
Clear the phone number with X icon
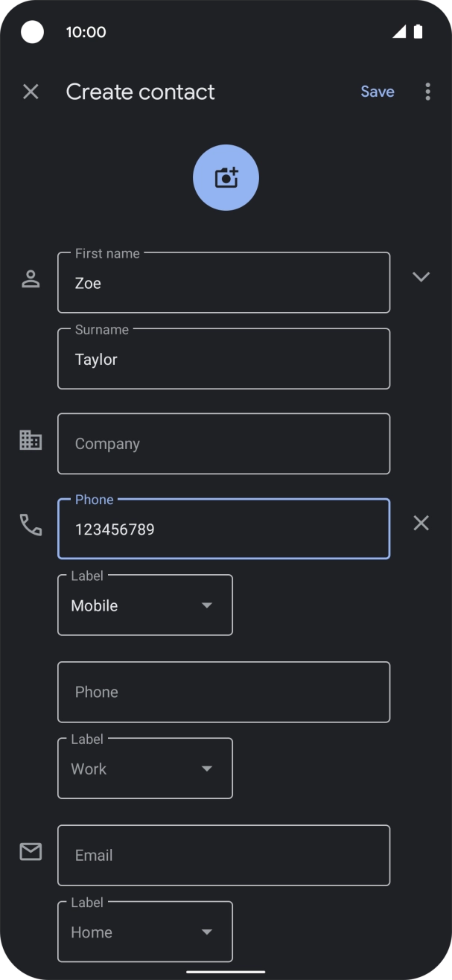tap(421, 524)
